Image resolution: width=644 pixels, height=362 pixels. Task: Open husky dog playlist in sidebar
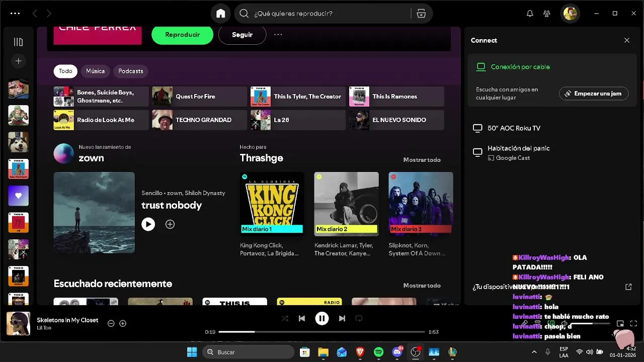18,142
